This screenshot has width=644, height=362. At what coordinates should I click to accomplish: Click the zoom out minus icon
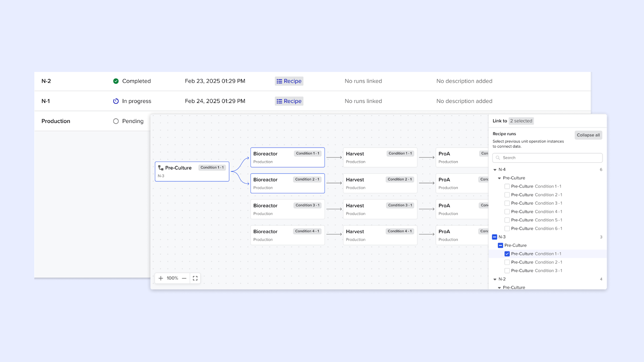(x=184, y=278)
